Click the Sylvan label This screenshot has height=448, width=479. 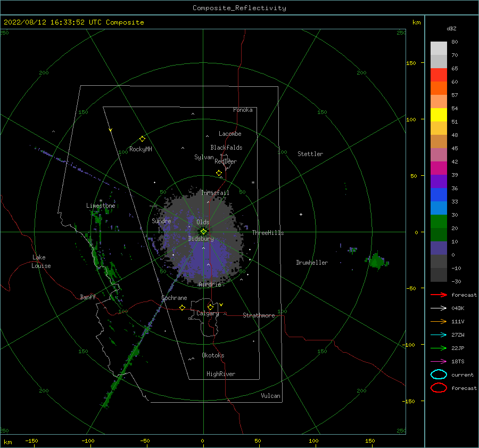coord(204,157)
